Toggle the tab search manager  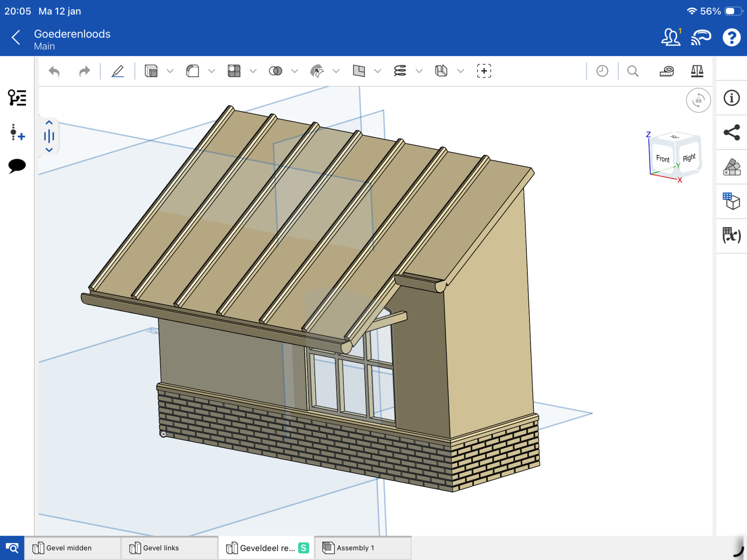(x=12, y=548)
